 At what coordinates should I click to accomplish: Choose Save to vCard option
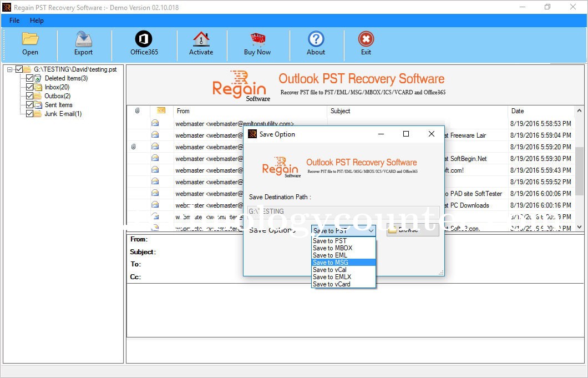(343, 284)
